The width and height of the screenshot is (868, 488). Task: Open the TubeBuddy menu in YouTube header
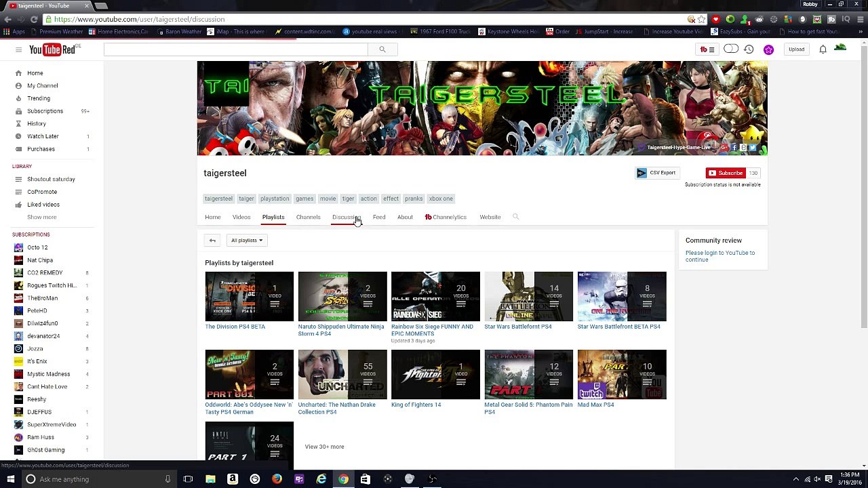point(707,49)
